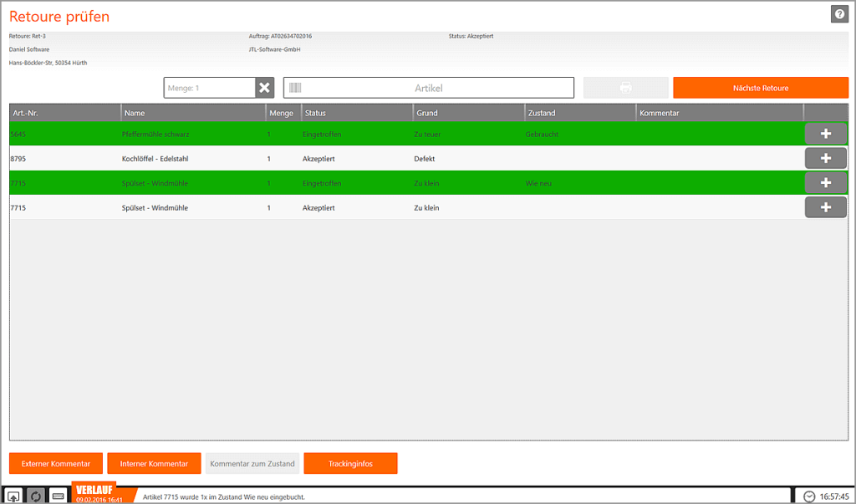Sort table by Status column header
This screenshot has width=856, height=504.
pos(356,113)
